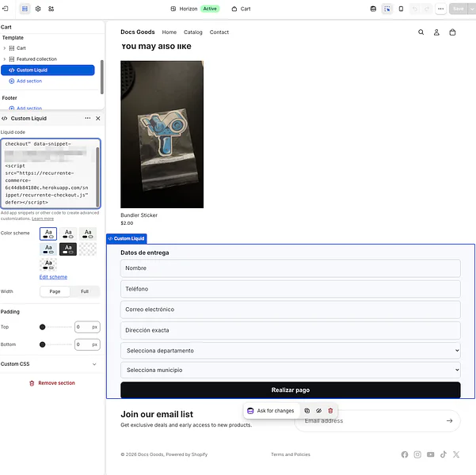Viewport: 476px width, 475px height.
Task: Click Add section under Footer
Action: click(25, 108)
